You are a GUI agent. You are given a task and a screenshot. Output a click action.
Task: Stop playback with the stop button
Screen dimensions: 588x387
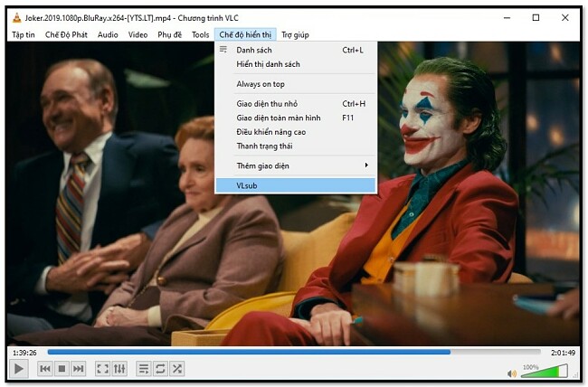[62, 369]
